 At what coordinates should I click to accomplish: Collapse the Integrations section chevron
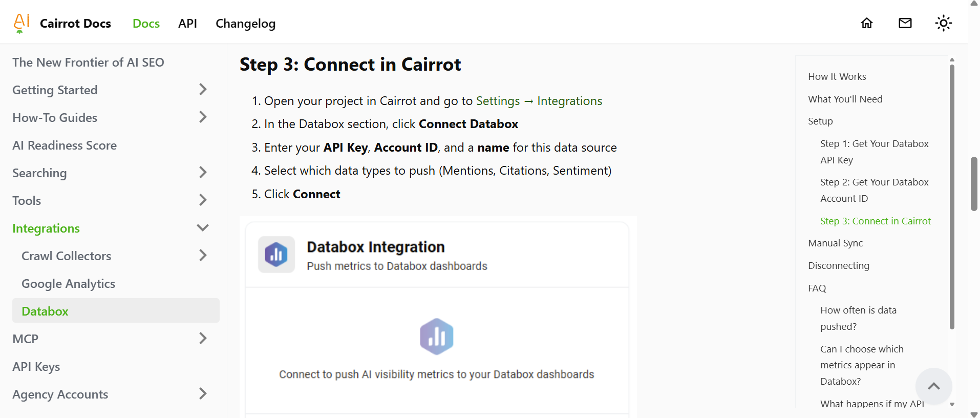203,228
